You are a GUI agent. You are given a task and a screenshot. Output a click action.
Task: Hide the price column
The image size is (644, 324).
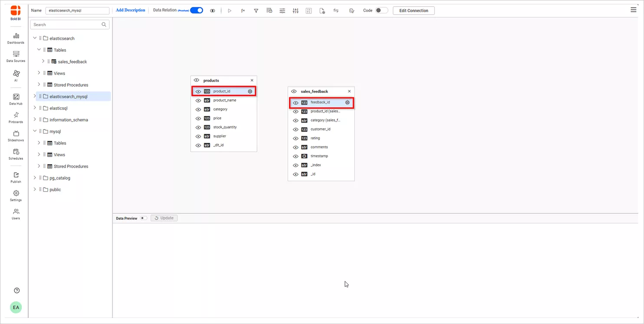198,118
